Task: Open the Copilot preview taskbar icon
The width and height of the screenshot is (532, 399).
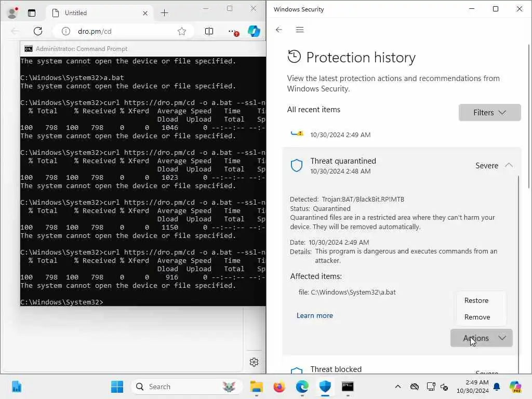Action: click(515, 387)
